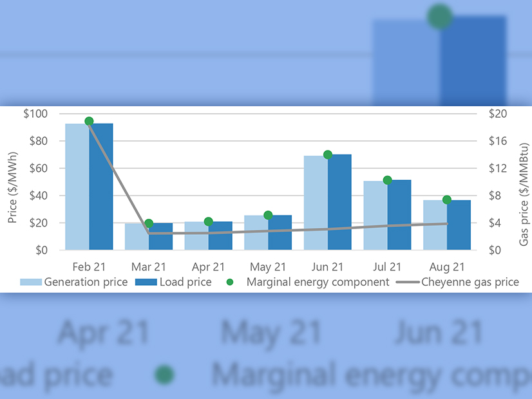Image resolution: width=532 pixels, height=399 pixels.
Task: Click the green marker for Aug 21
Action: (447, 199)
